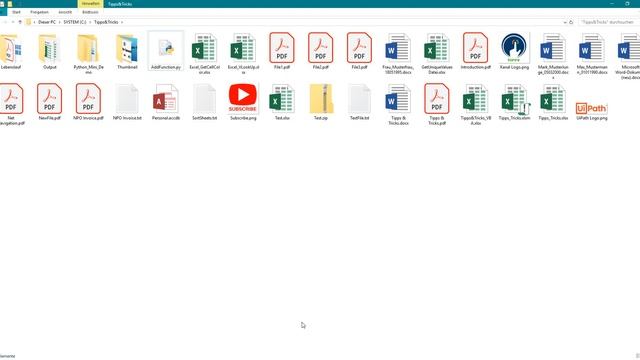Go to SYSTEM (C:) in breadcrumb
This screenshot has width=640, height=360.
(x=75, y=22)
